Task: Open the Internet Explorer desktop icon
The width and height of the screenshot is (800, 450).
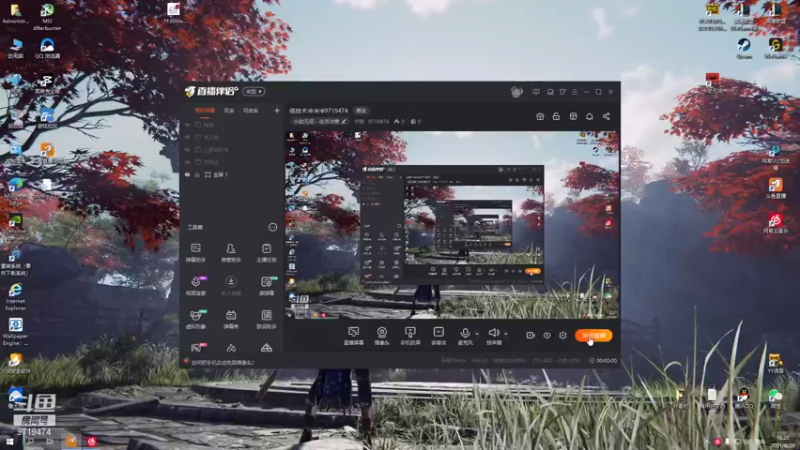Action: tap(15, 296)
